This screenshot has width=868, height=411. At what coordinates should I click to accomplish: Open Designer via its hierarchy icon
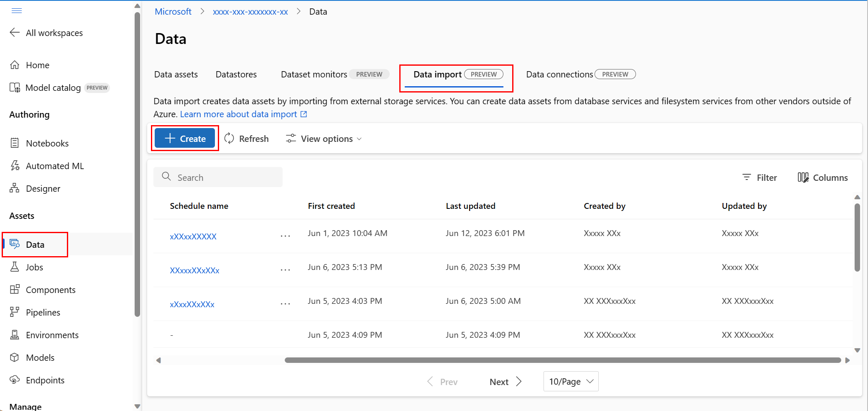[15, 188]
